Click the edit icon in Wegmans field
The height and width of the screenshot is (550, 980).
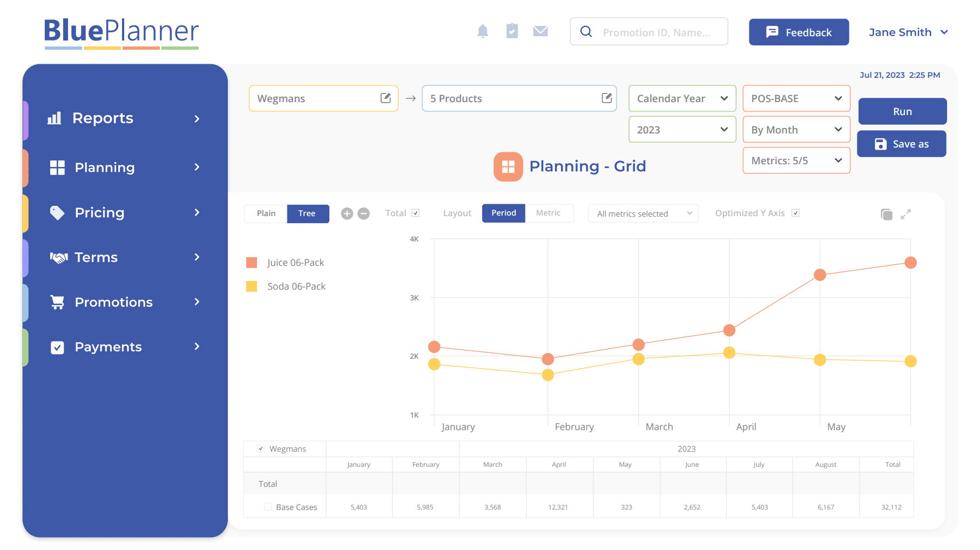386,98
